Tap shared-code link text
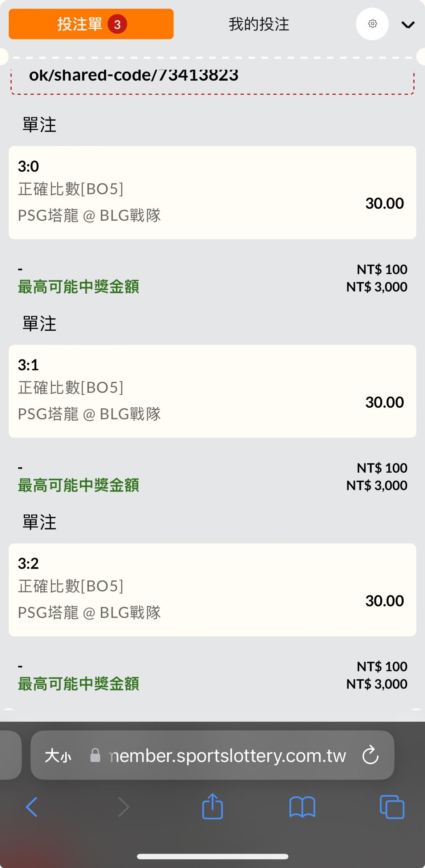Screen dimensions: 425x868 coord(134,76)
